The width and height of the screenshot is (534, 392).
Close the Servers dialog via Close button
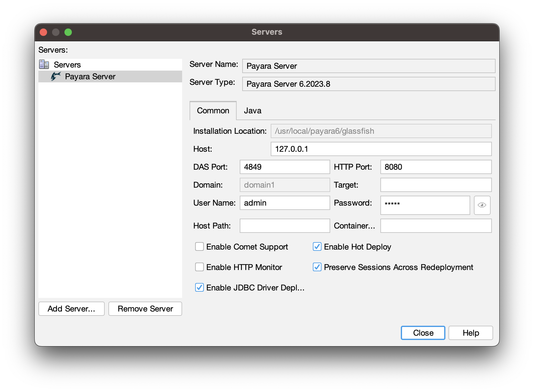[423, 333]
